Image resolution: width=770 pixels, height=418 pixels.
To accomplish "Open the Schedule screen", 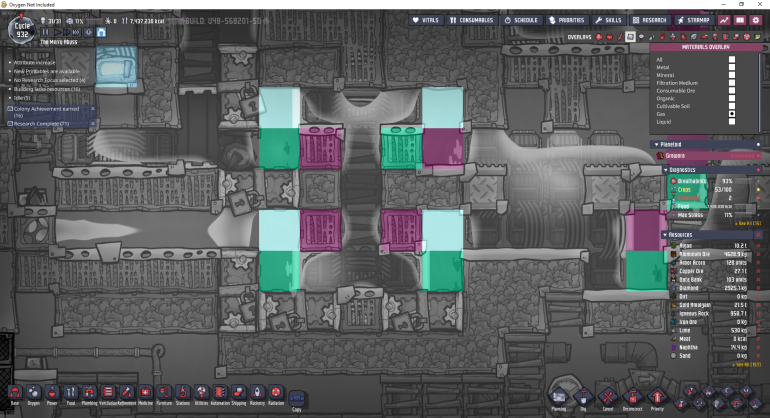I will click(x=521, y=20).
